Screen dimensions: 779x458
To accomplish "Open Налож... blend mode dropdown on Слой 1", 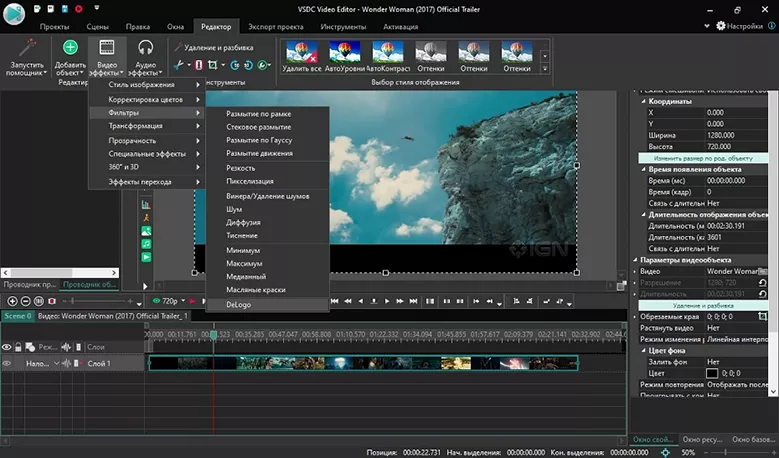I will pos(57,364).
